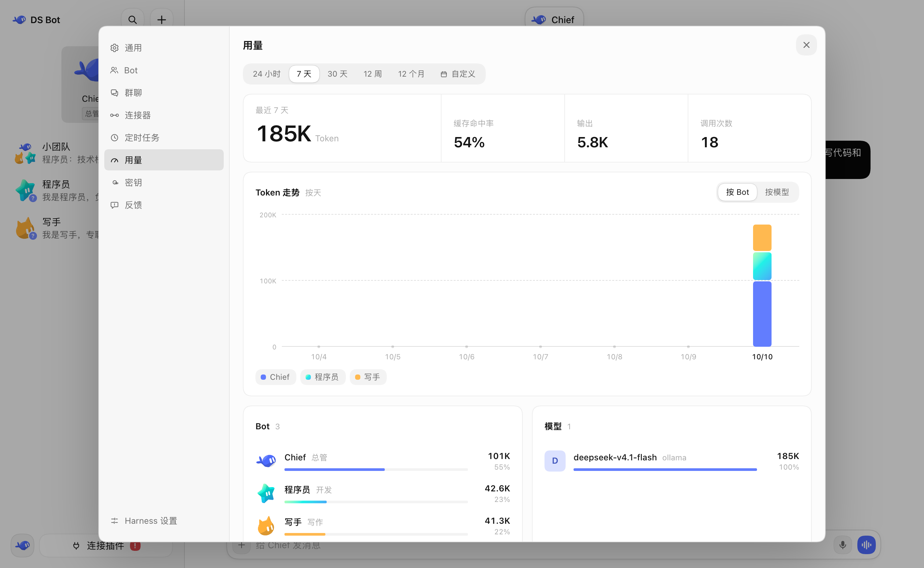Toggle chart grouping to 按模型
The image size is (924, 568).
point(776,192)
